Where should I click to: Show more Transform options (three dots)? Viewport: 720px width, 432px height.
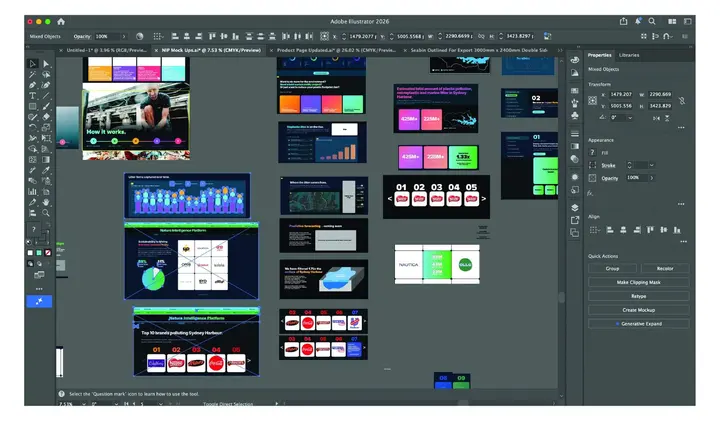click(x=681, y=128)
